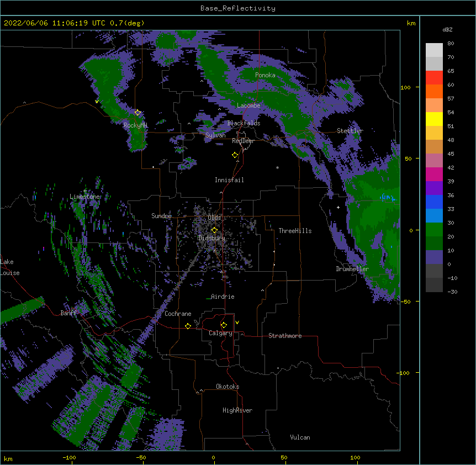Choose the slate purple 10-0 dBZ swatch

434,257
